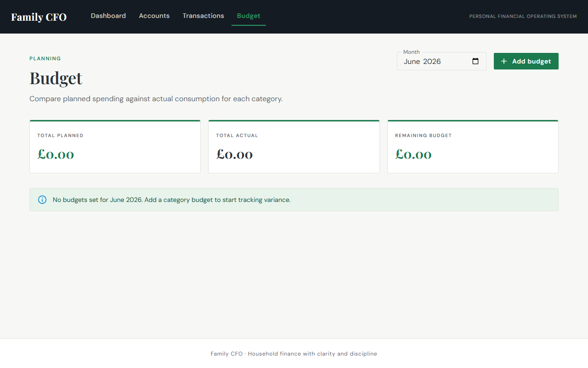Click the 'TOTAL PLANNED' label
Screen dimensions: 588x368
tap(60, 136)
